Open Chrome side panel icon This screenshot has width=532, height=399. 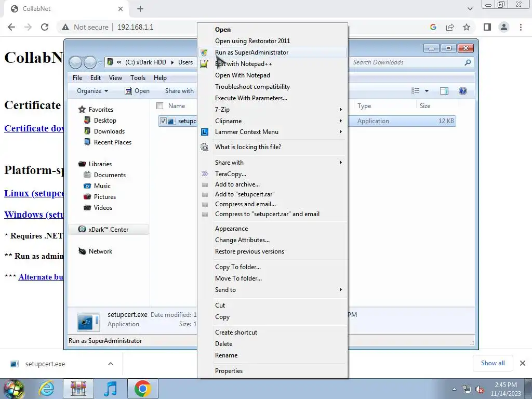point(487,27)
